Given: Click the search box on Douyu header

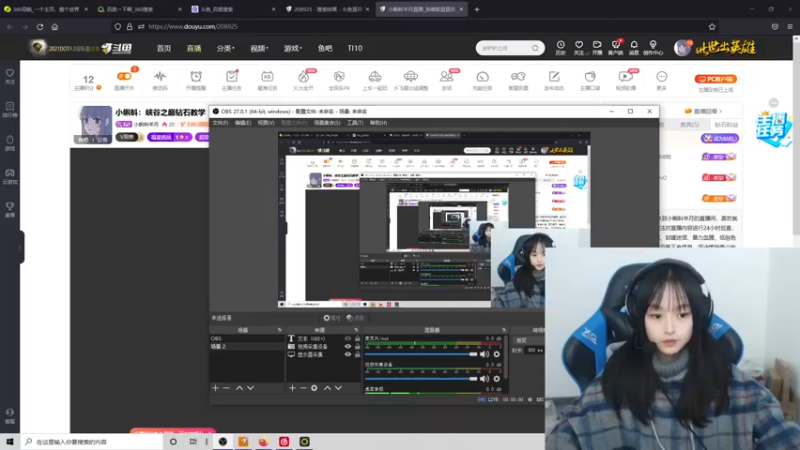Looking at the screenshot, I should pyautogui.click(x=503, y=48).
